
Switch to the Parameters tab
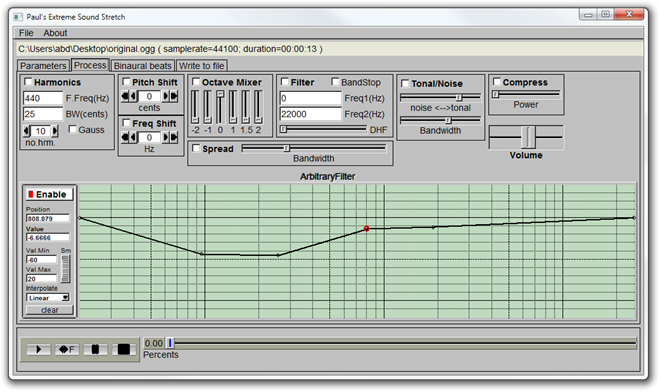pyautogui.click(x=43, y=66)
